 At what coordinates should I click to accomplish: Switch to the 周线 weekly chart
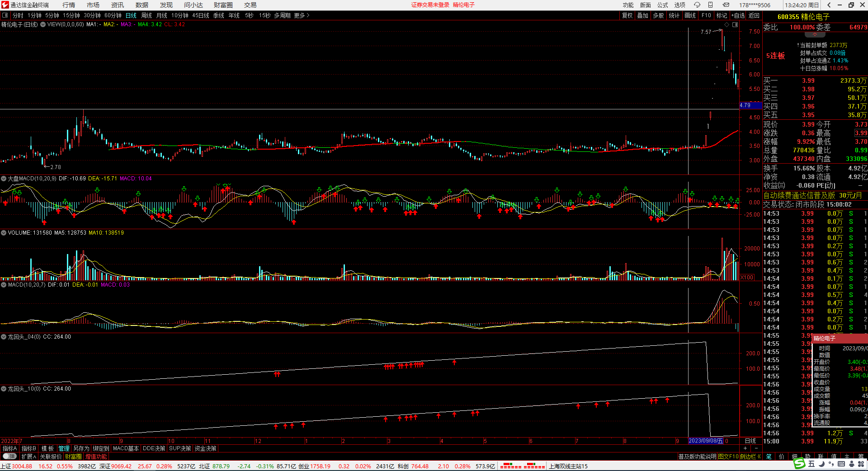(x=146, y=15)
